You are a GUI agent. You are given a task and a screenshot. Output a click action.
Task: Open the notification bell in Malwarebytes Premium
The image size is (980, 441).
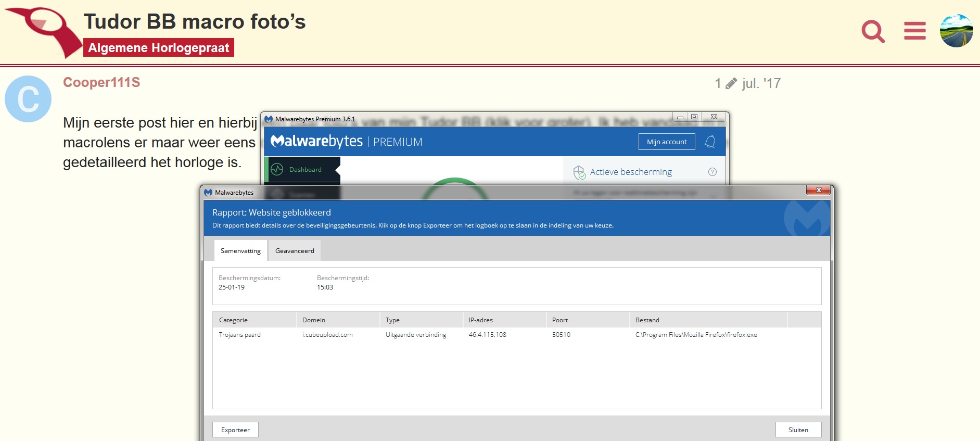pyautogui.click(x=710, y=142)
